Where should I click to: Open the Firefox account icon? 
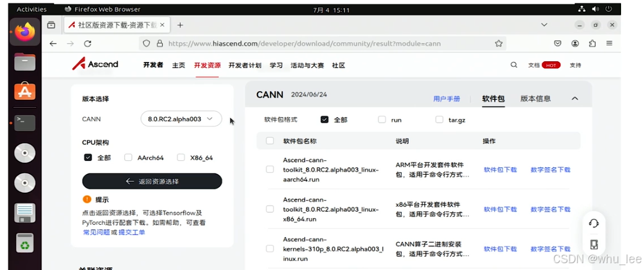pyautogui.click(x=575, y=43)
